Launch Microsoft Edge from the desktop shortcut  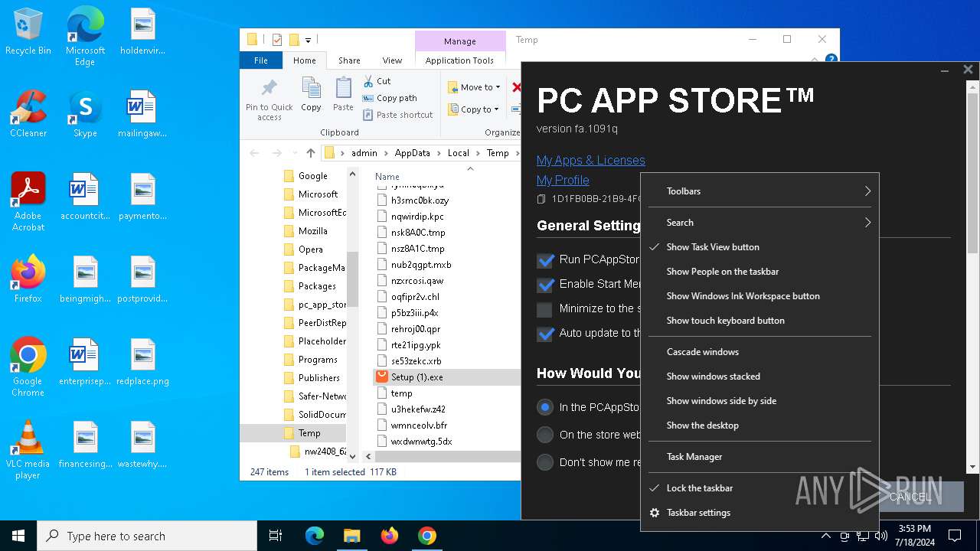click(85, 37)
